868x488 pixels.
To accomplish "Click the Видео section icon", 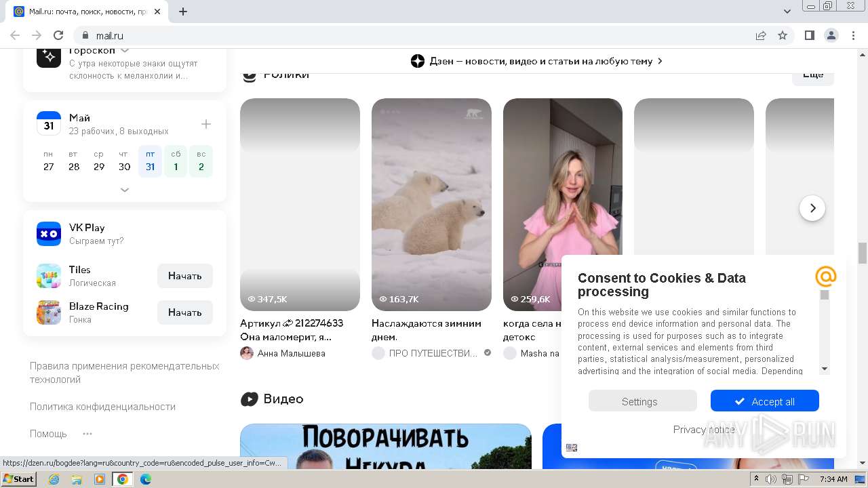I will [x=250, y=399].
